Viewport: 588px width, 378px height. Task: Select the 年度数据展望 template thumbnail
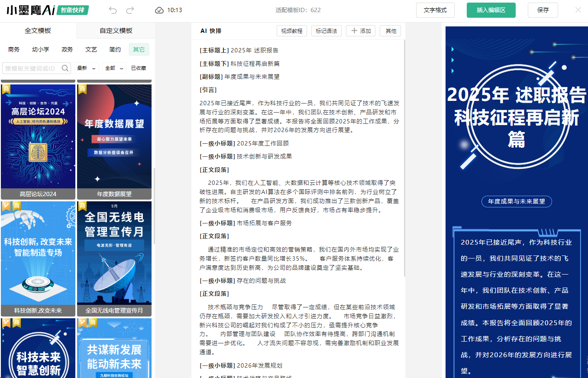(x=114, y=136)
